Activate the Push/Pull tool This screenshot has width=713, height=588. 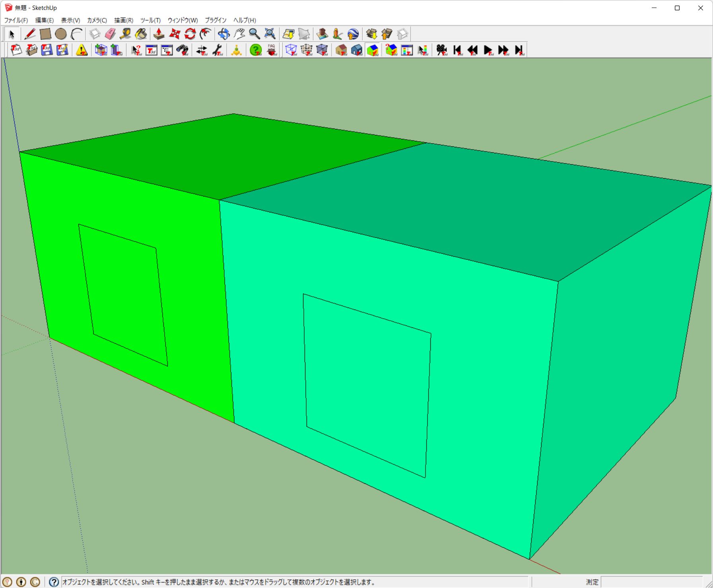point(159,34)
